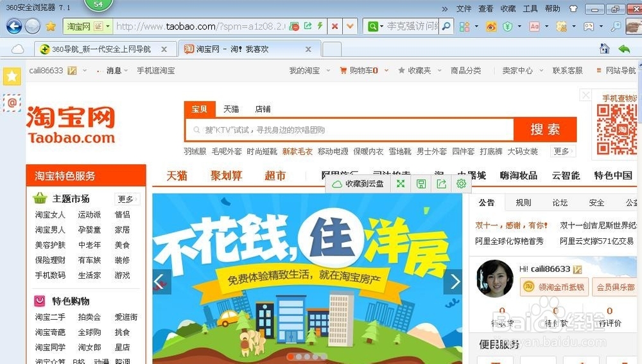
Task: Open the 商品分类 link
Action: click(x=465, y=71)
